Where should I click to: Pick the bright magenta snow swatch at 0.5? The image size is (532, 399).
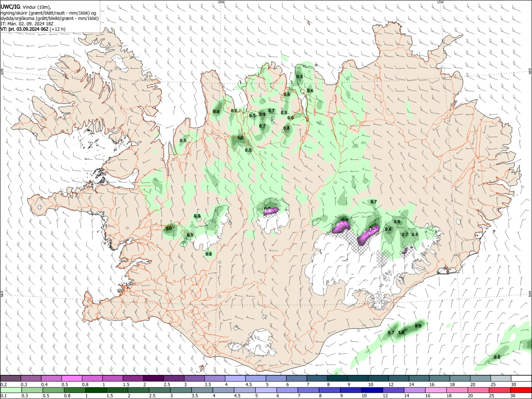71,379
